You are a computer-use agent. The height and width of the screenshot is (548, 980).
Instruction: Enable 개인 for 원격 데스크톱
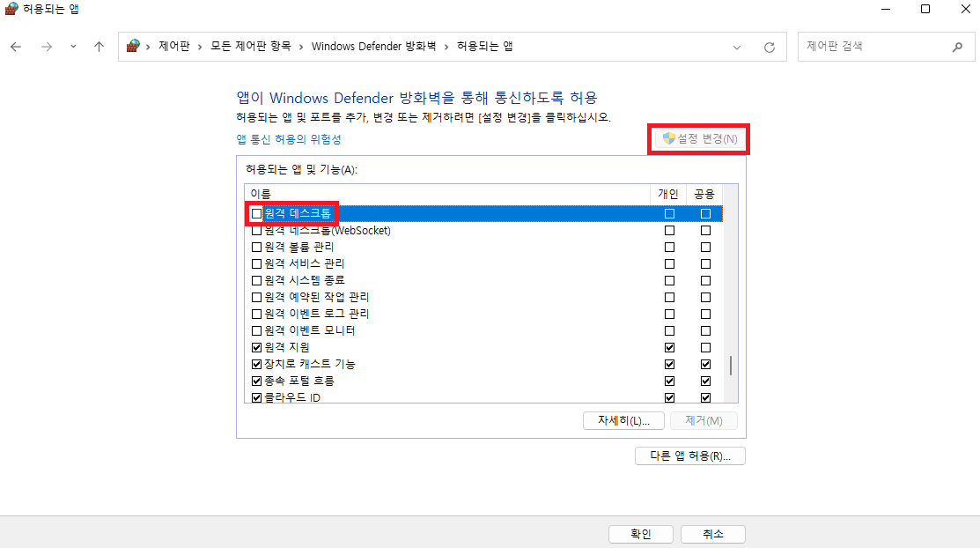(x=669, y=214)
